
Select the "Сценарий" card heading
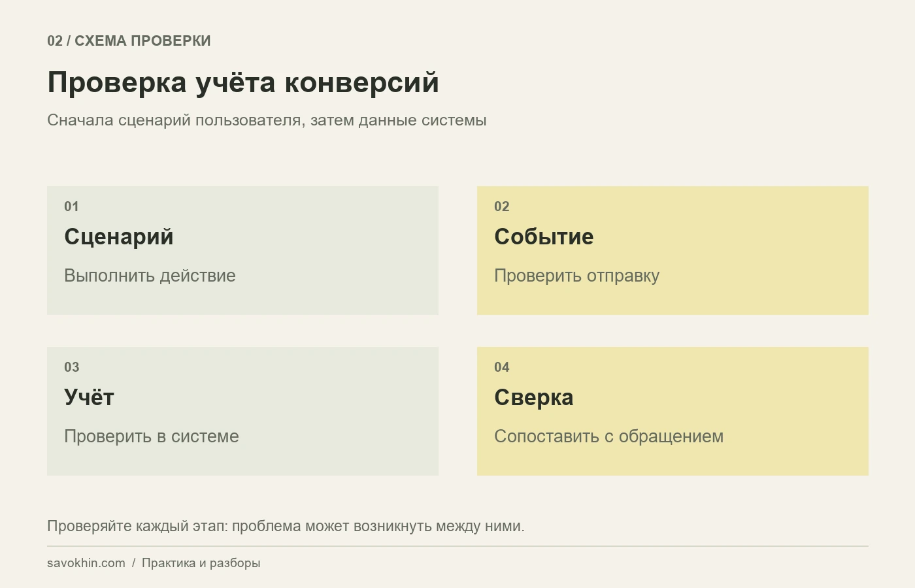coord(119,237)
